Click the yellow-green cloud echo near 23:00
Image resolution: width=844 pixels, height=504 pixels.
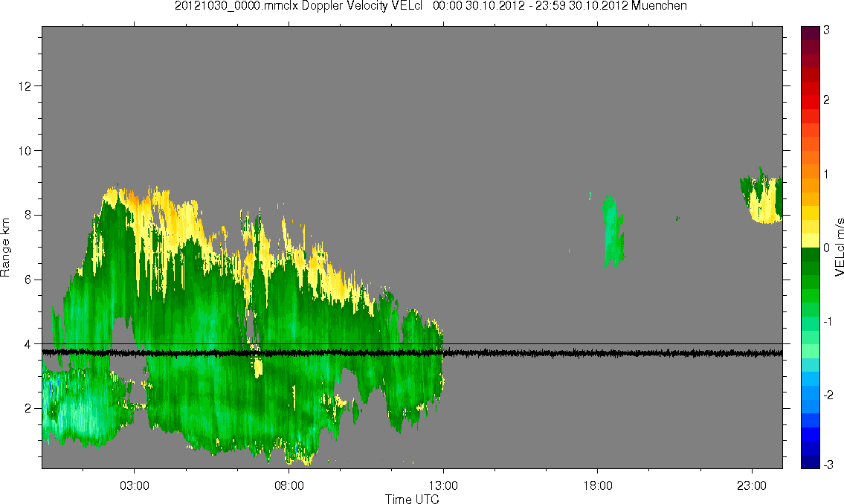(761, 196)
